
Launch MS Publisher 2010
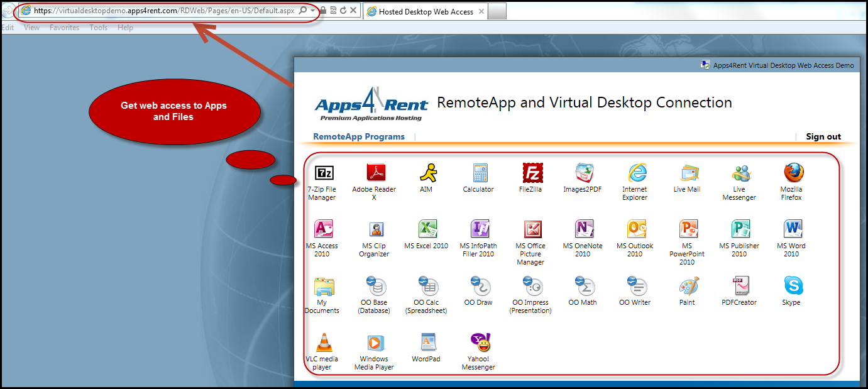(x=740, y=229)
